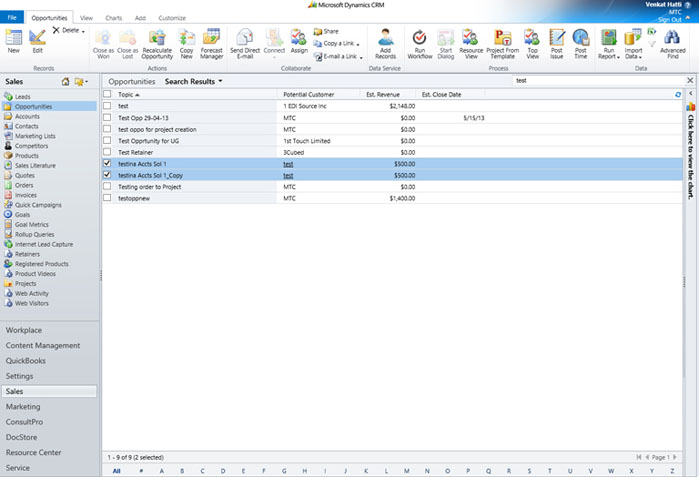Viewport: 699px width, 477px height.
Task: Click the New record icon
Action: [x=14, y=40]
